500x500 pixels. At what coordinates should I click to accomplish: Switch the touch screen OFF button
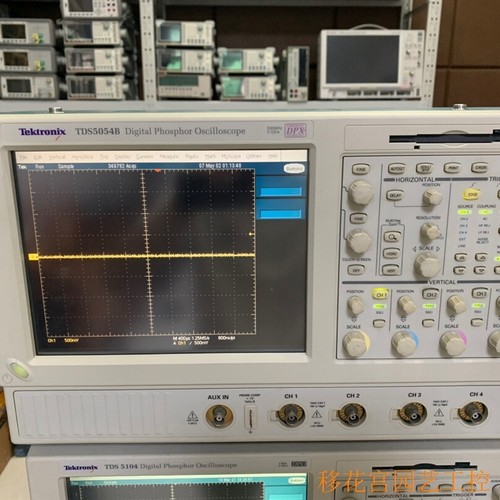[x=356, y=270]
